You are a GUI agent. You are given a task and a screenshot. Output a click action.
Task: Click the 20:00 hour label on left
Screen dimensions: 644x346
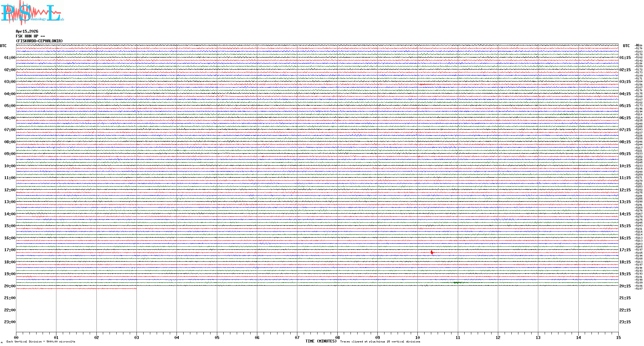(10, 286)
